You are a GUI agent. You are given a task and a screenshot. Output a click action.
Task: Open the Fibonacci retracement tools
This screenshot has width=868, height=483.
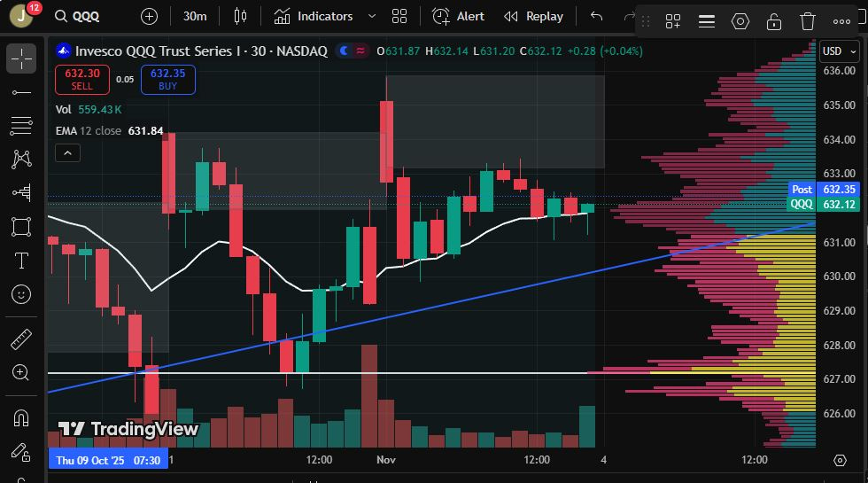coord(21,126)
